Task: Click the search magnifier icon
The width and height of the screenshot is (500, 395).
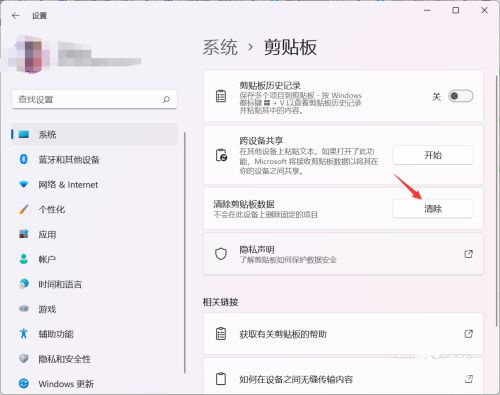Action: (x=166, y=99)
